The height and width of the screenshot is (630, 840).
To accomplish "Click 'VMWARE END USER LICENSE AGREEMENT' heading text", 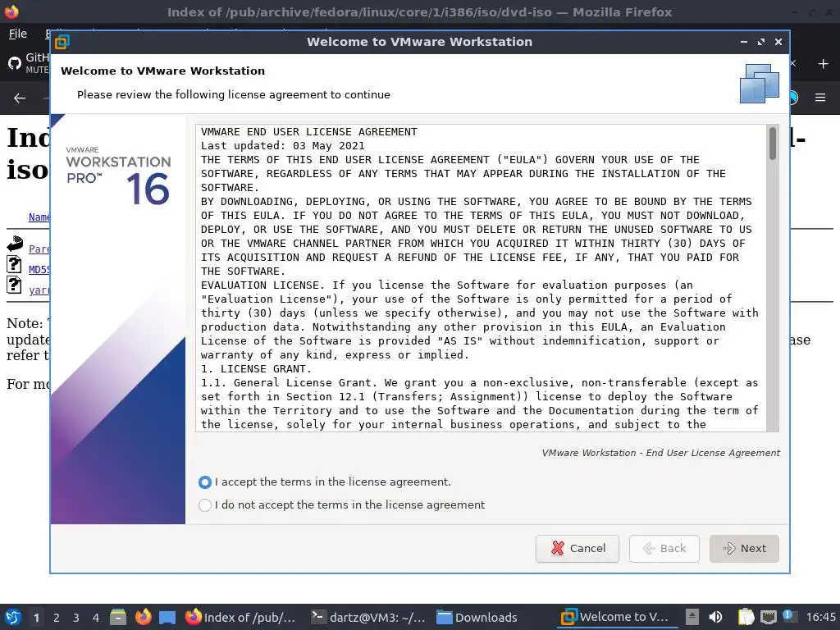I will click(x=309, y=132).
